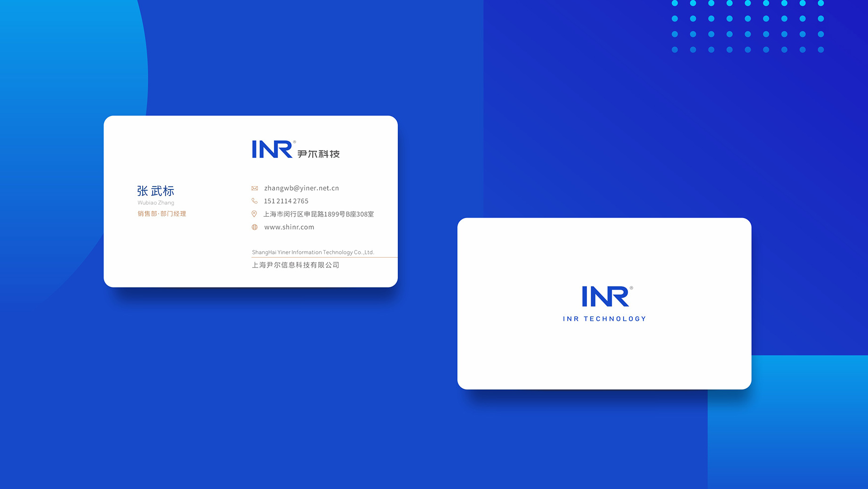Viewport: 868px width, 489px height.
Task: Click the location pin icon
Action: pos(254,214)
